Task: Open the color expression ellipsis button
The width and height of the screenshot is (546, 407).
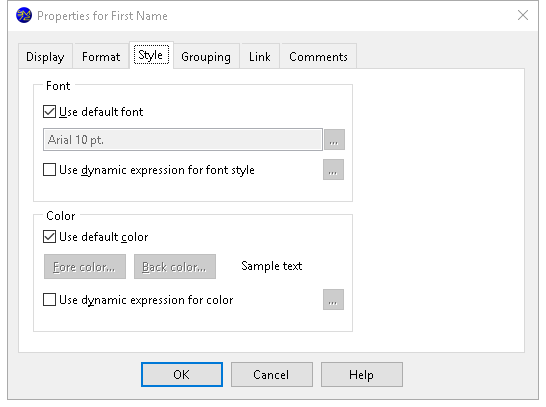Action: [333, 299]
